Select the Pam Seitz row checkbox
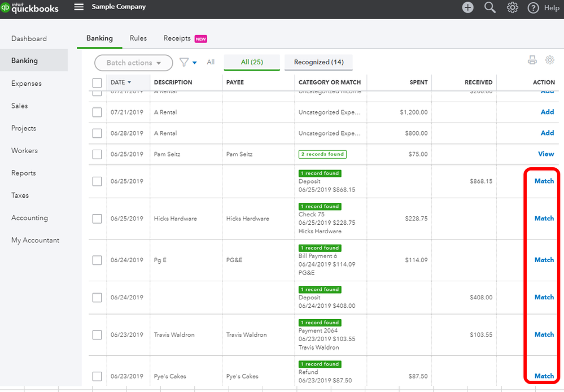Image resolution: width=564 pixels, height=392 pixels. tap(97, 154)
